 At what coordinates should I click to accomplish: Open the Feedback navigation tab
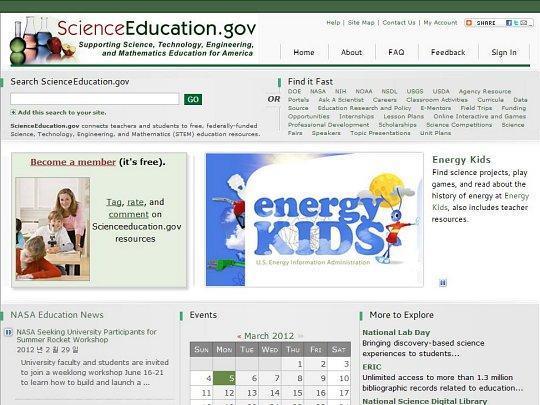448,52
